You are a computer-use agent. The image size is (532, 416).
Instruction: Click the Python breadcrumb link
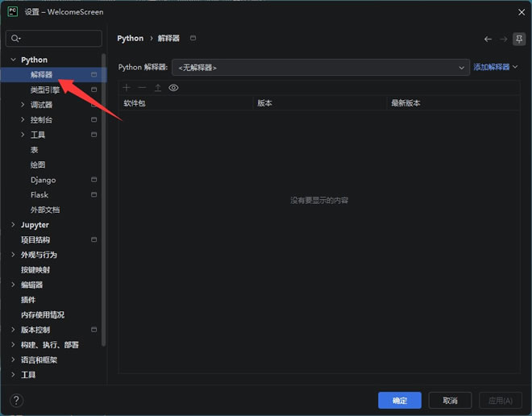(131, 39)
